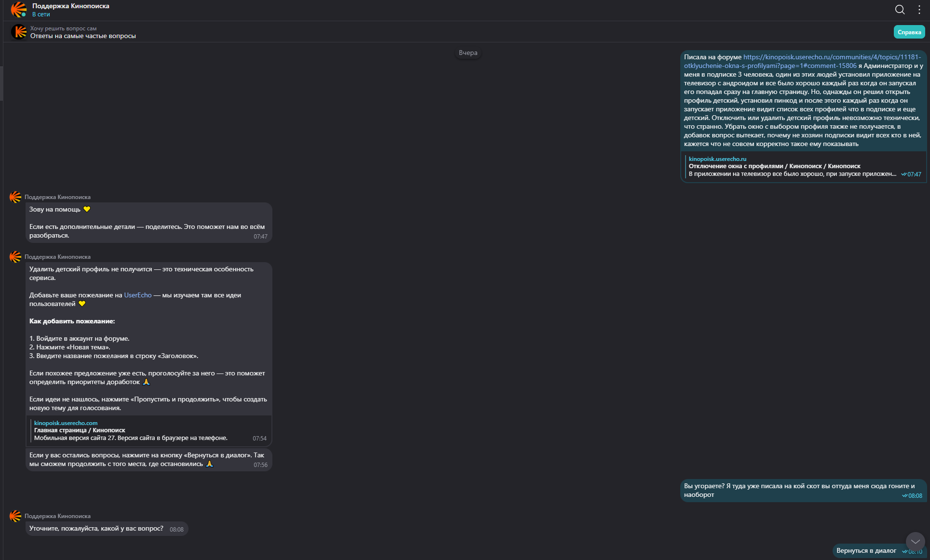
Task: Click pinned "Ответы на самые частые вопросы"
Action: pyautogui.click(x=83, y=36)
